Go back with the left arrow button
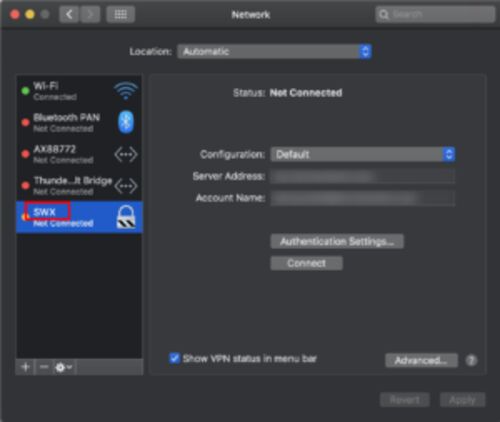This screenshot has width=500, height=422. [69, 14]
